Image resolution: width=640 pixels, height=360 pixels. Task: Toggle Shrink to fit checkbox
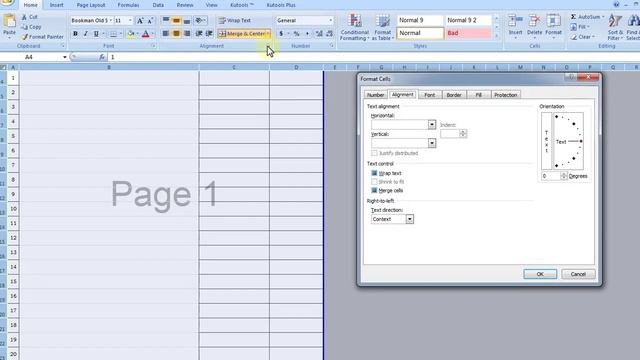374,182
